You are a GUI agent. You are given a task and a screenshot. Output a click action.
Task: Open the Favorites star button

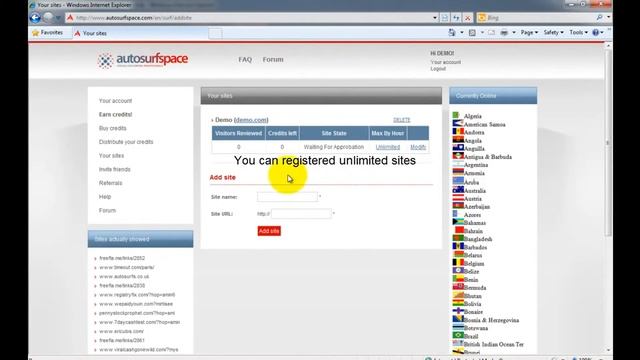coord(47,33)
